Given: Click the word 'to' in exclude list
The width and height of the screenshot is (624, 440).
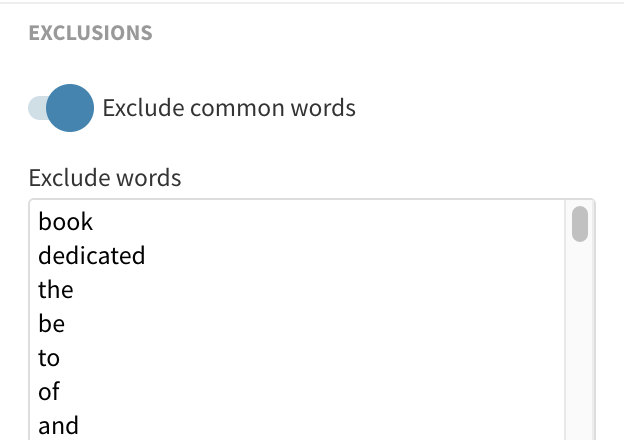Looking at the screenshot, I should (x=49, y=358).
